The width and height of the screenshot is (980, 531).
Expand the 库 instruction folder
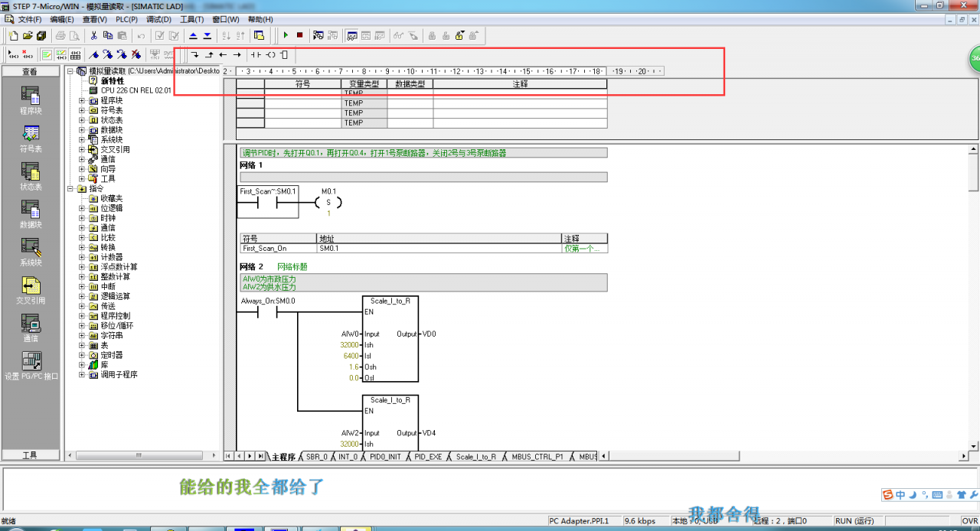(82, 365)
